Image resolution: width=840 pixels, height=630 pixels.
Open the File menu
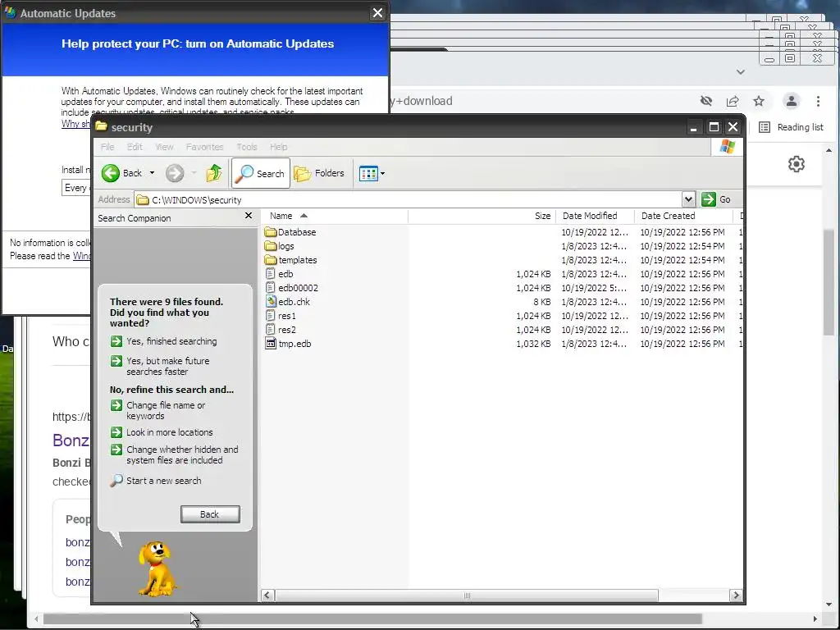[107, 147]
